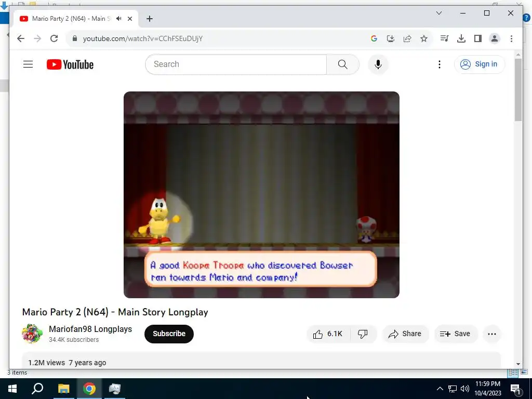Open the YouTube hamburger guide menu
This screenshot has width=532, height=399.
pos(28,64)
